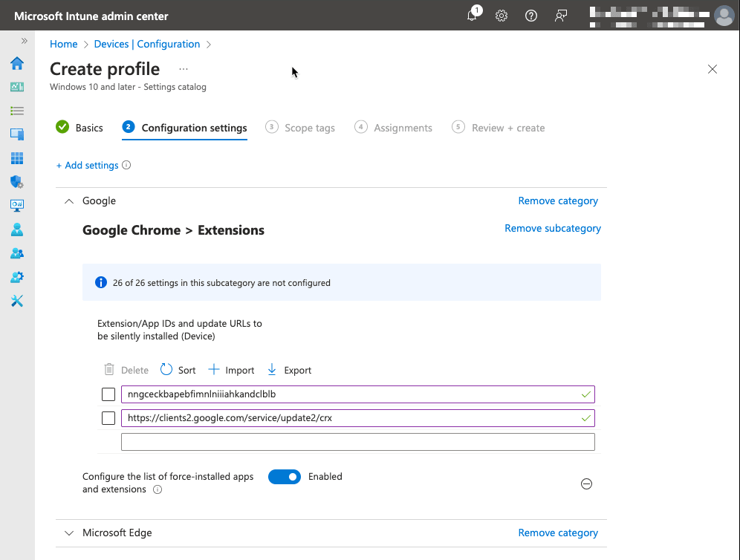Expand the sidebar with the chevron arrows

pyautogui.click(x=25, y=41)
